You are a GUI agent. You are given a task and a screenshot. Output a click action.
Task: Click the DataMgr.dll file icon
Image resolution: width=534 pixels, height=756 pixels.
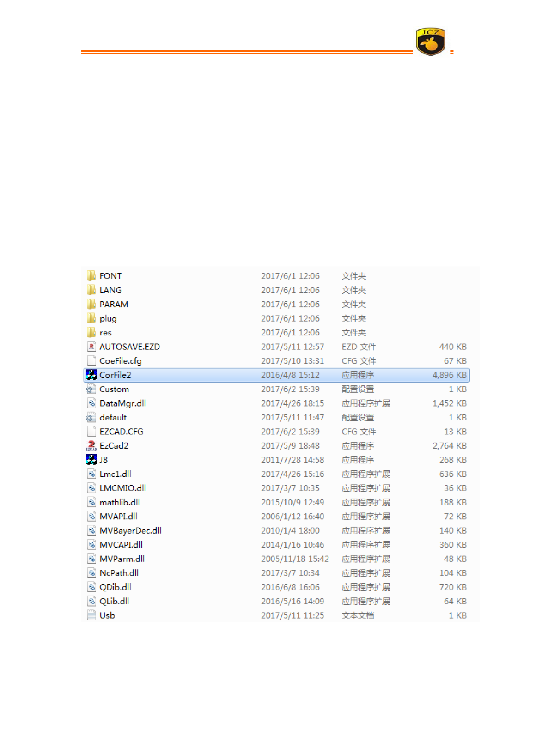click(x=91, y=403)
